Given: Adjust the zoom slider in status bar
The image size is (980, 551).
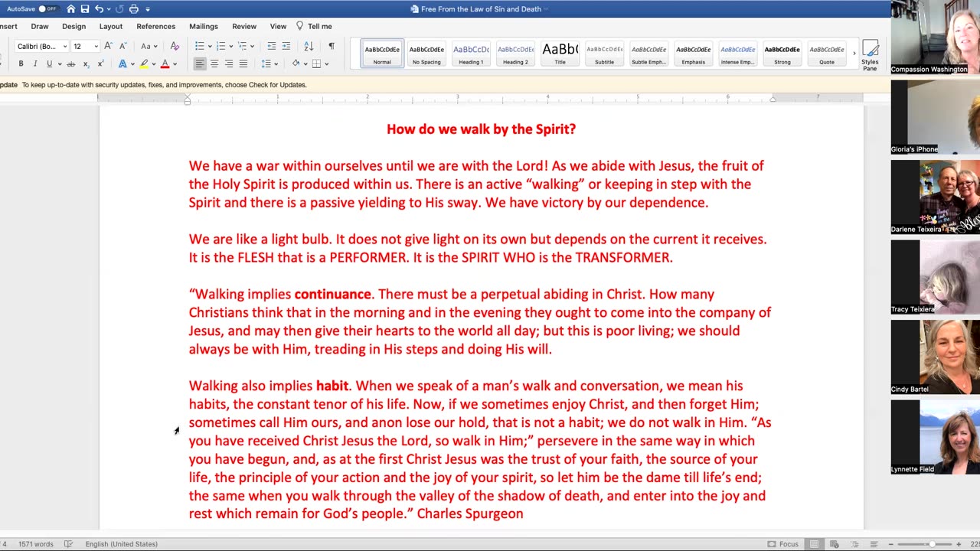Looking at the screenshot, I should pos(931,544).
